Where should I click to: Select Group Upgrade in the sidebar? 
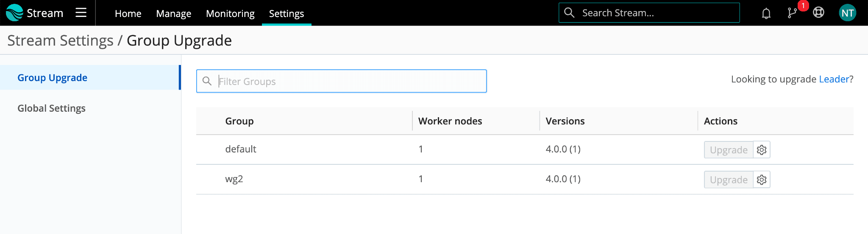[53, 78]
